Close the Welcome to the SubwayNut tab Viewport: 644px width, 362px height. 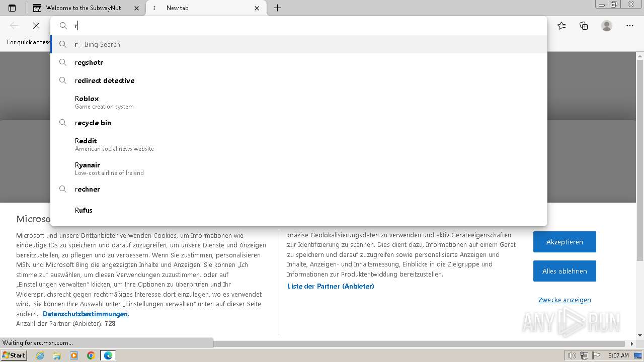pos(136,8)
